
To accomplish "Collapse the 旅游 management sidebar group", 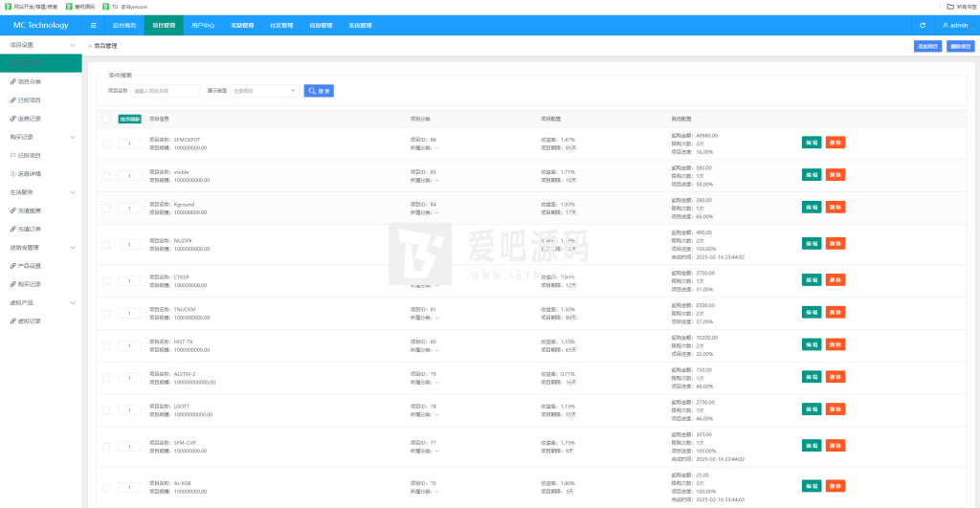I will tap(40, 248).
